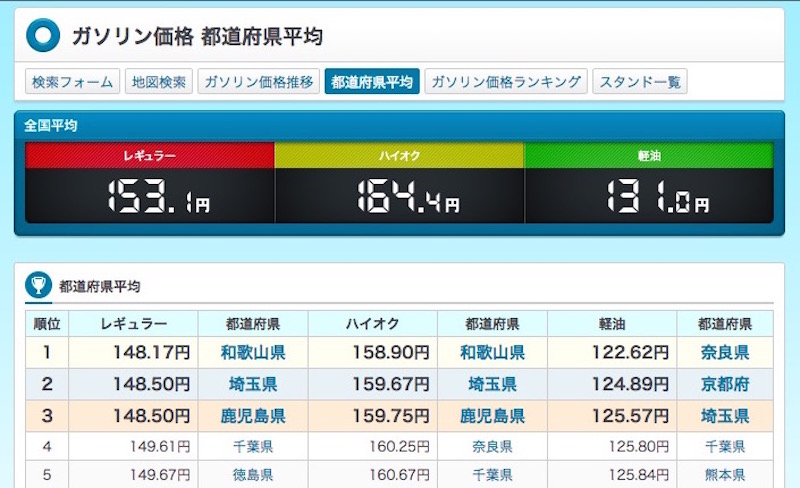
Task: Click the red レギュラー national average header
Action: tap(150, 155)
